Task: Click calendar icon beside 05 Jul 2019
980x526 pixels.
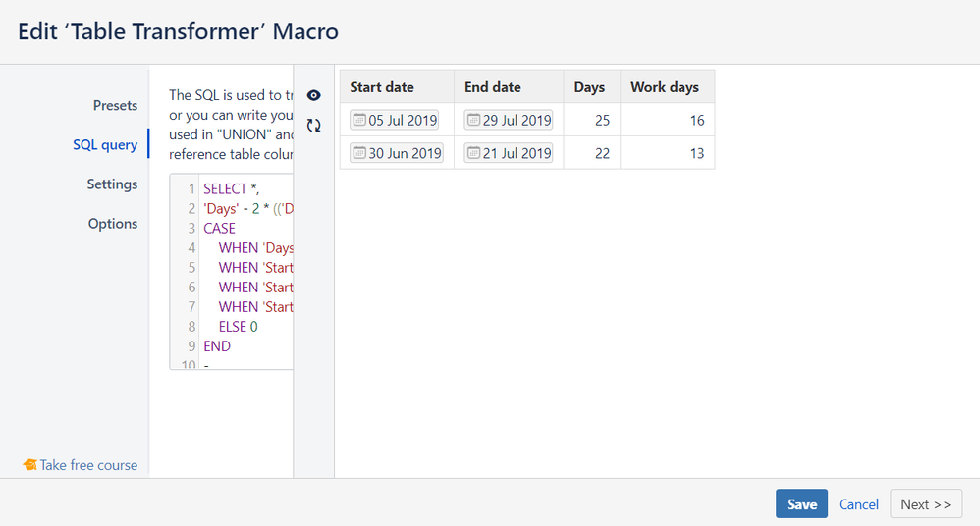Action: click(359, 121)
